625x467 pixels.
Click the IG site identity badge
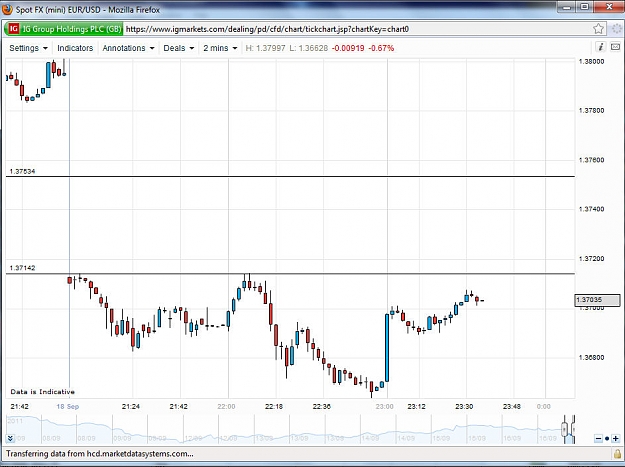(x=64, y=29)
